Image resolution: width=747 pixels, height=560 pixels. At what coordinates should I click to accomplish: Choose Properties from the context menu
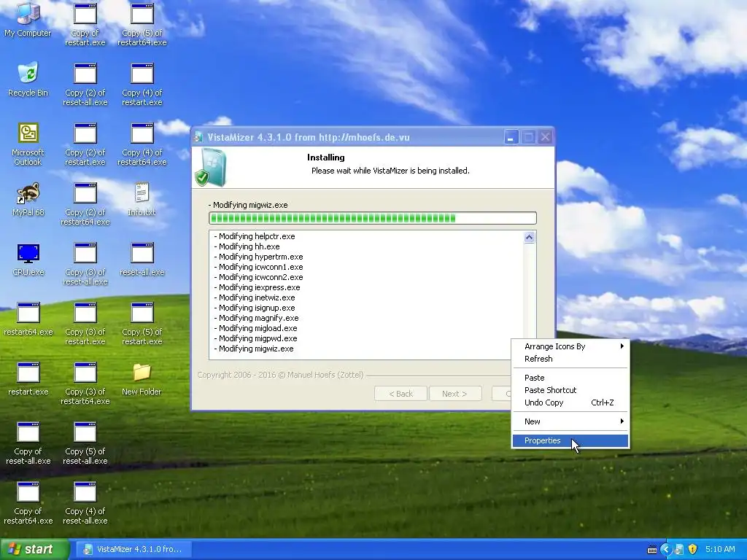tap(570, 440)
